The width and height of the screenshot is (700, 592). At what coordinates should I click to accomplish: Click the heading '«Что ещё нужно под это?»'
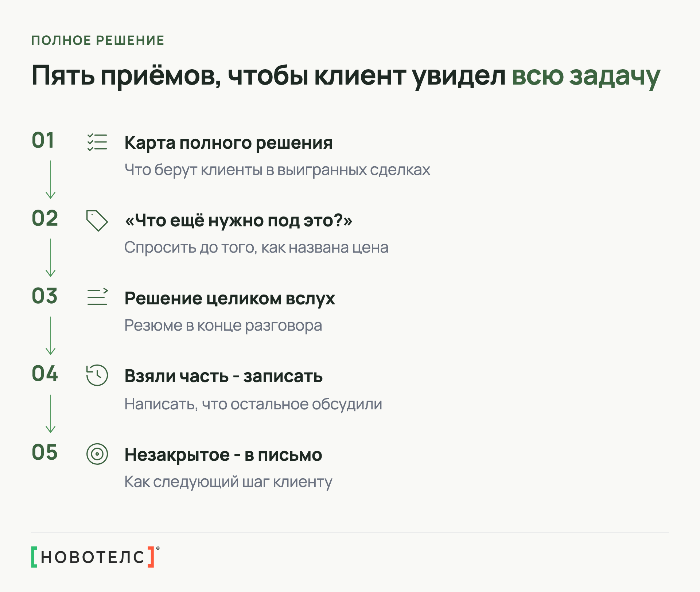coord(238,221)
